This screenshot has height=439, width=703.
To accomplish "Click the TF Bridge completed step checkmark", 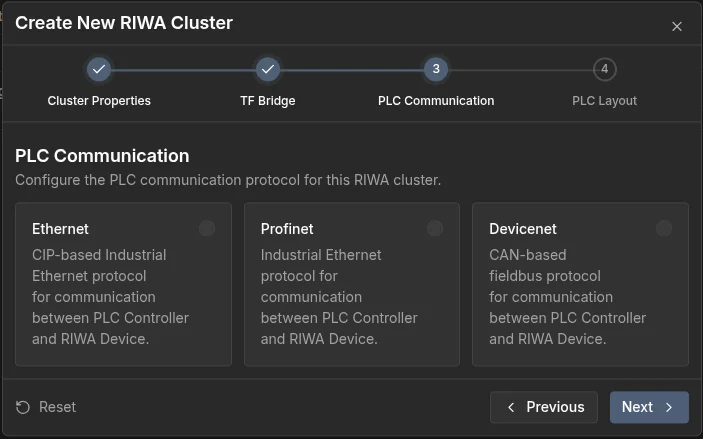I will pos(268,69).
